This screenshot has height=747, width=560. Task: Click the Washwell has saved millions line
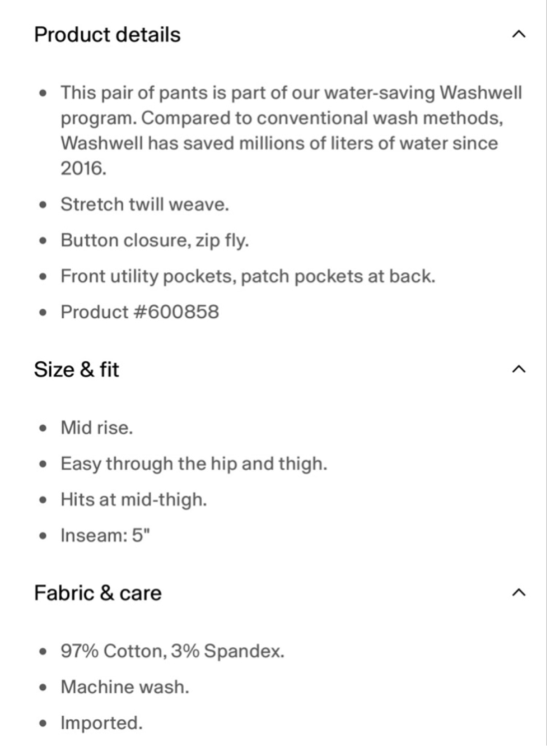(x=279, y=143)
